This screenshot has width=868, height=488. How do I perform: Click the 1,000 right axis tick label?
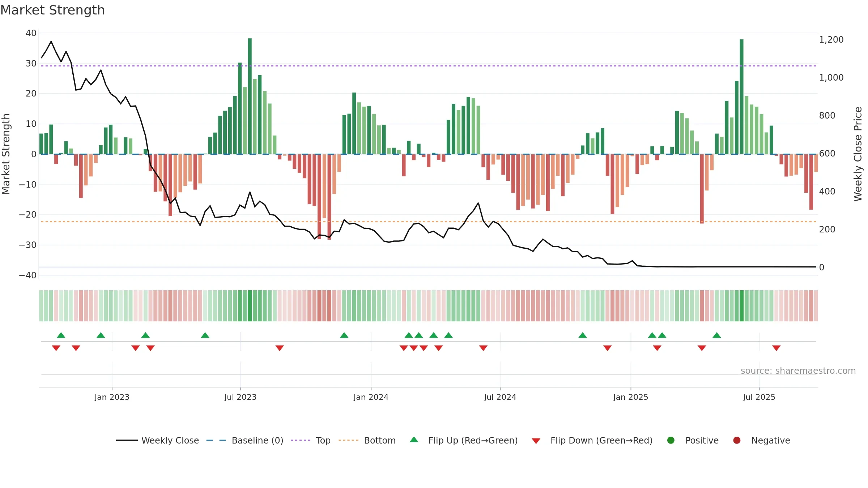831,78
